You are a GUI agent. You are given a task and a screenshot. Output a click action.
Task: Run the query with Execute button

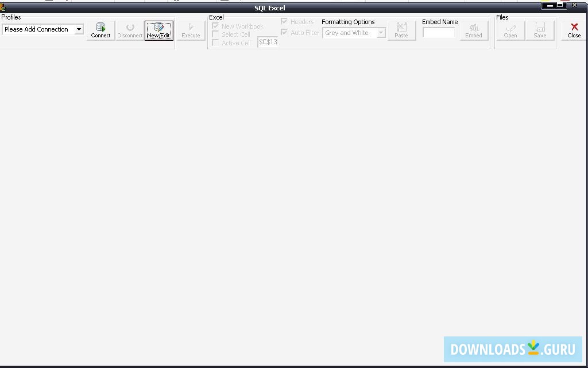coord(191,30)
